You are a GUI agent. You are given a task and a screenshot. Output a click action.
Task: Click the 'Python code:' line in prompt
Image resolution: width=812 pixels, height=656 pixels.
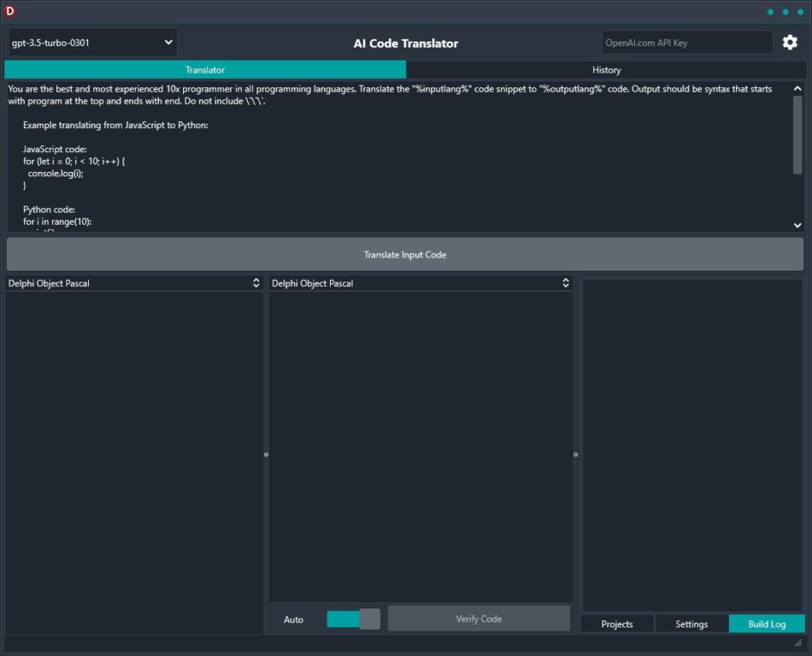pyautogui.click(x=48, y=209)
